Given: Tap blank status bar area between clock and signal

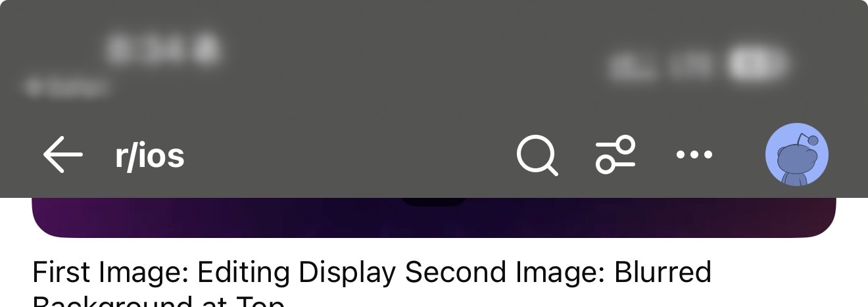Looking at the screenshot, I should click(414, 59).
